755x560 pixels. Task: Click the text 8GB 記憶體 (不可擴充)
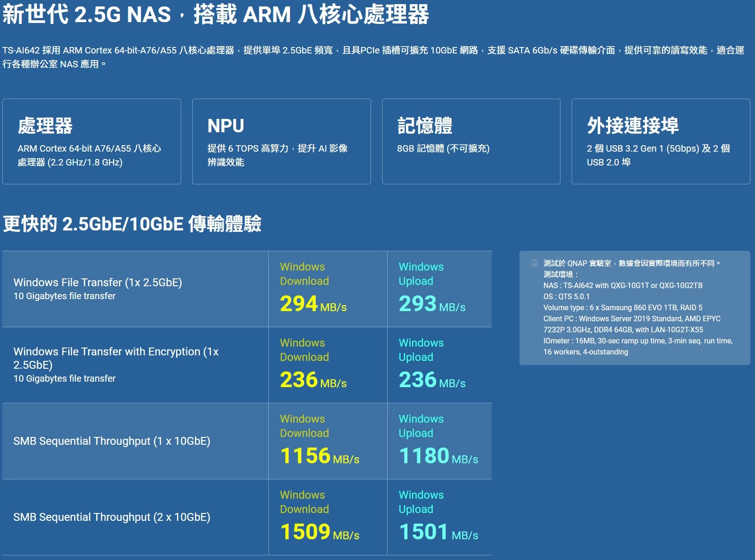(443, 148)
